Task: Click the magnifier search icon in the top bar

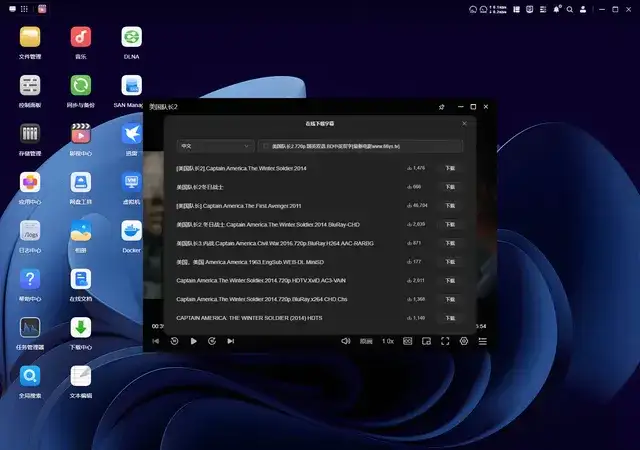Action: point(570,9)
